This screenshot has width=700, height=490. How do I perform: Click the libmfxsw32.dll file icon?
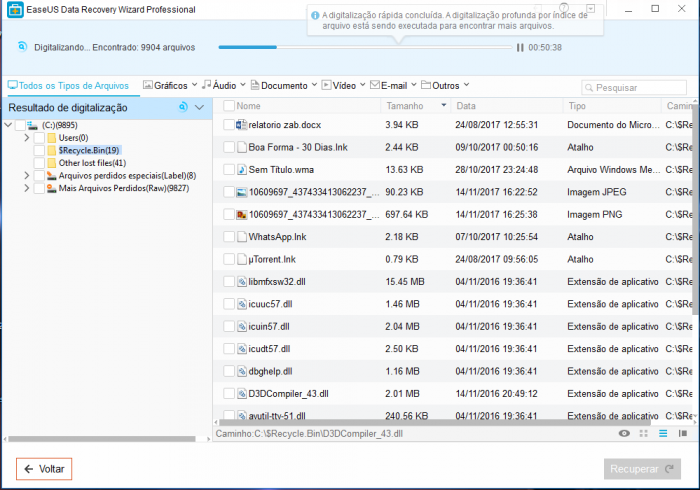pyautogui.click(x=242, y=282)
